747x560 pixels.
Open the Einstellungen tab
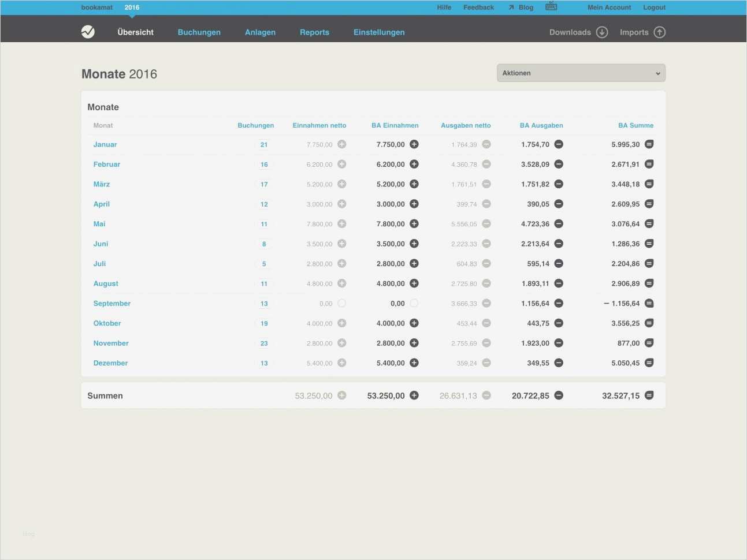pyautogui.click(x=379, y=32)
